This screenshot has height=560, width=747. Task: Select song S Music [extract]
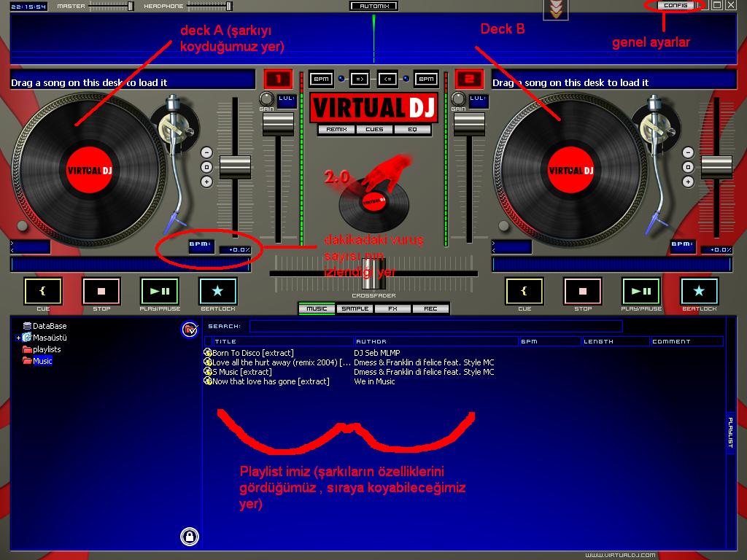coord(241,372)
